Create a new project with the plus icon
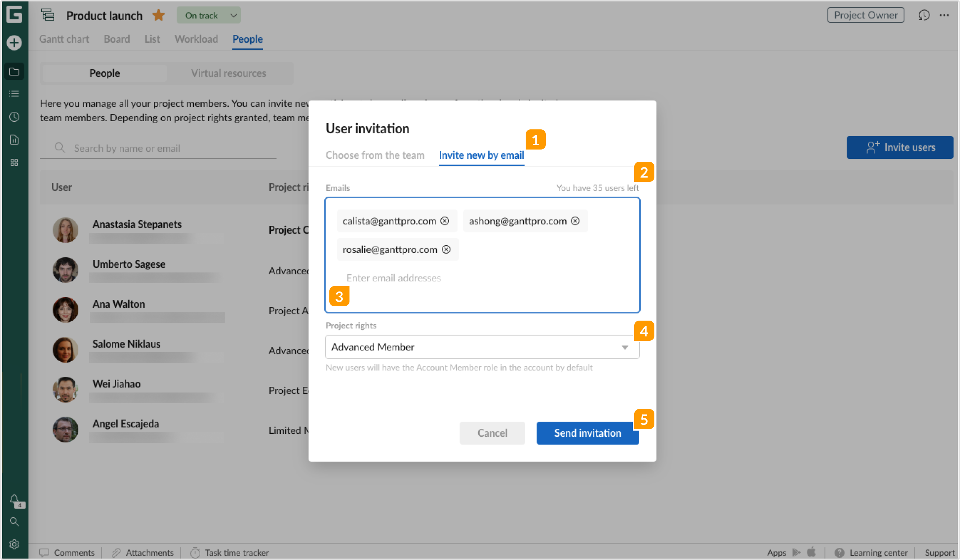 (x=14, y=43)
